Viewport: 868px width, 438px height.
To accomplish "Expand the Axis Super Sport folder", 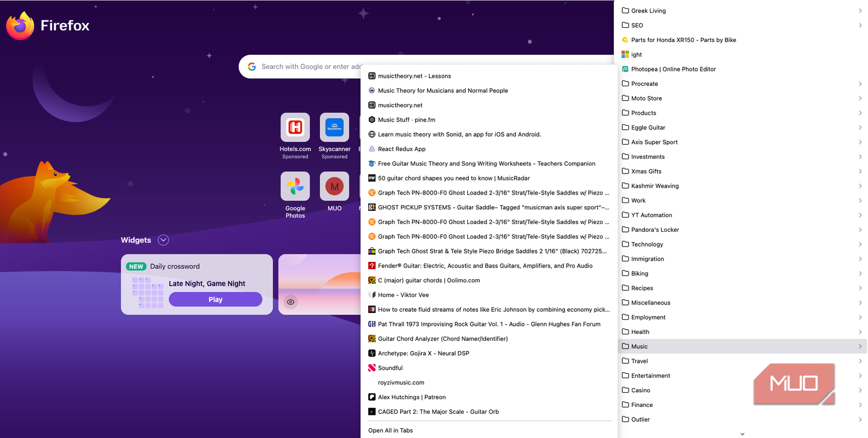I will [x=742, y=142].
